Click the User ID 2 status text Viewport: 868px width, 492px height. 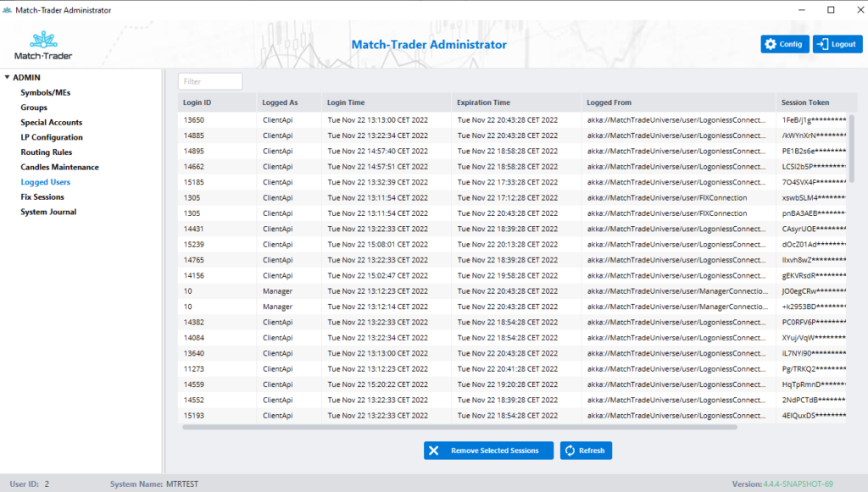point(30,484)
